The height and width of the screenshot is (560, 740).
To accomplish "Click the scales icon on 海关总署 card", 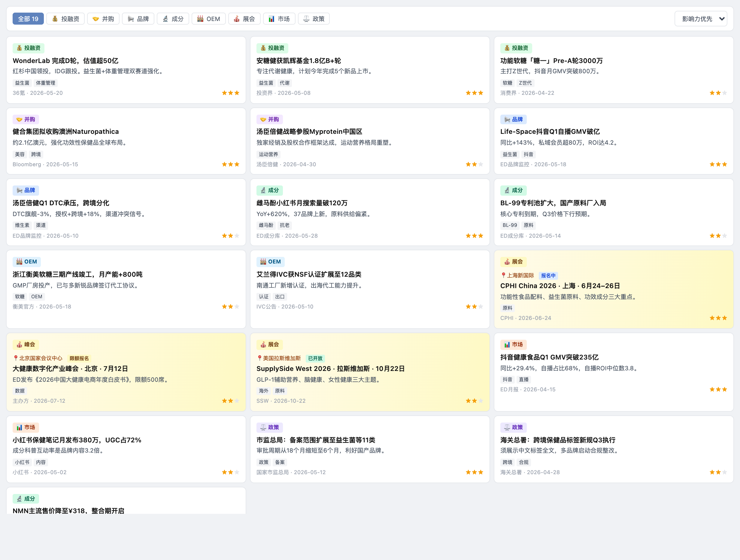I will (507, 427).
